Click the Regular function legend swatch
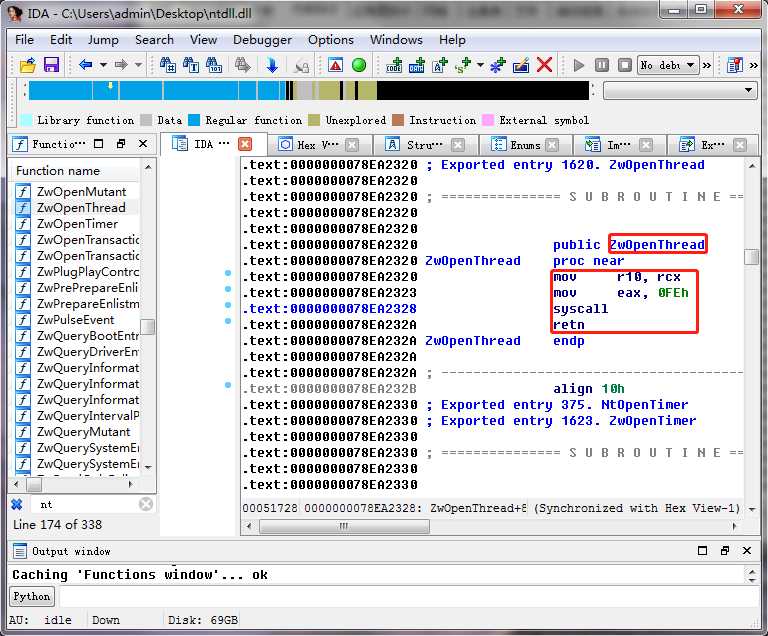Image resolution: width=768 pixels, height=636 pixels. [194, 120]
